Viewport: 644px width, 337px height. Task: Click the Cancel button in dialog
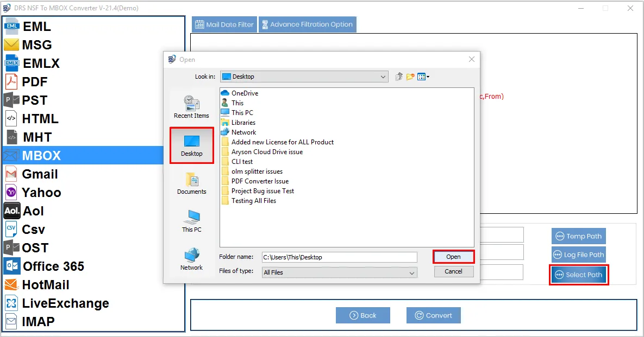coord(453,271)
